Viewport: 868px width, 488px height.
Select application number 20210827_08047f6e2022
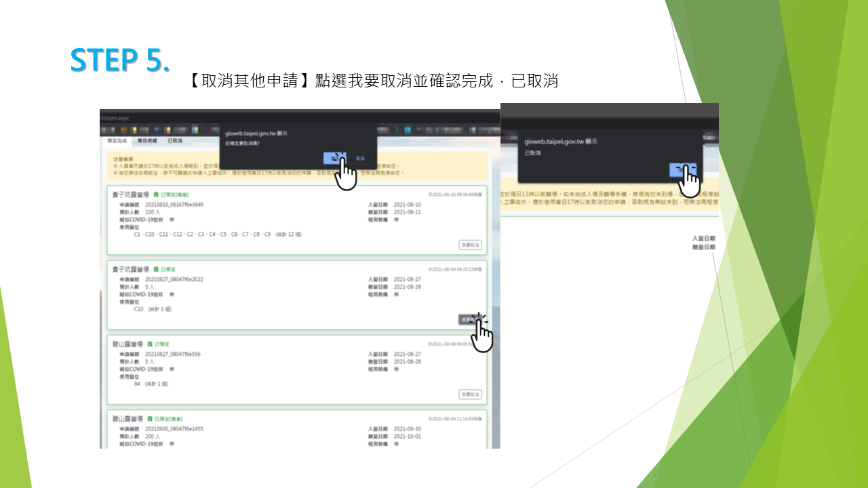click(174, 279)
